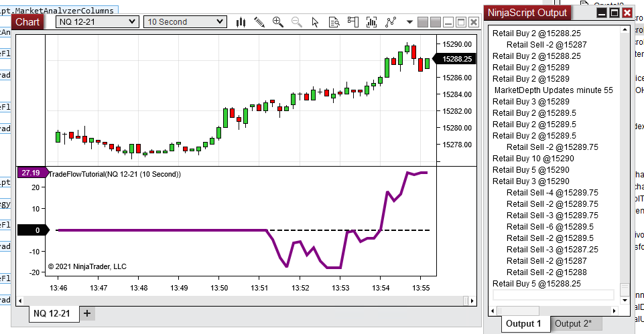Viewport: 644px width, 334px height.
Task: Click the 15288.25 current price marker
Action: click(x=454, y=59)
